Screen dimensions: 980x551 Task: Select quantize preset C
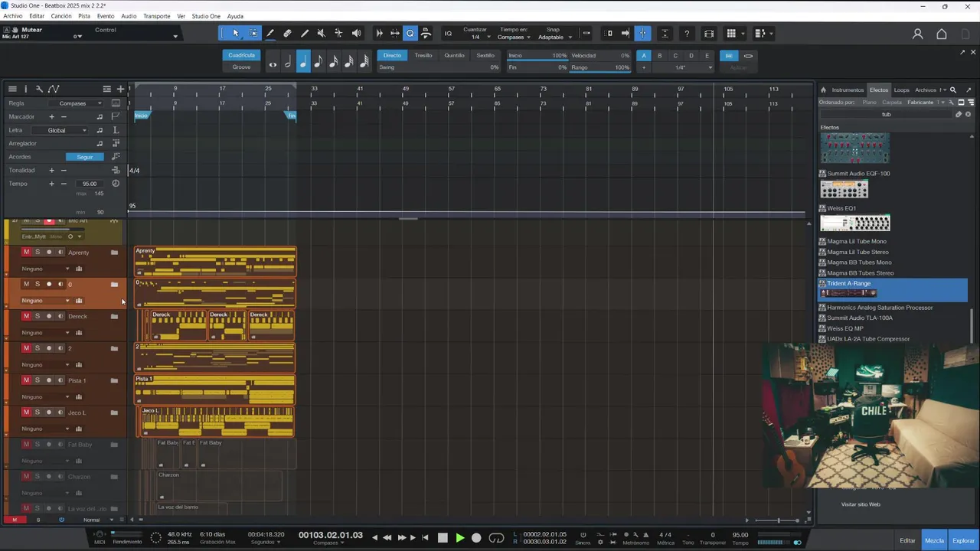point(675,55)
